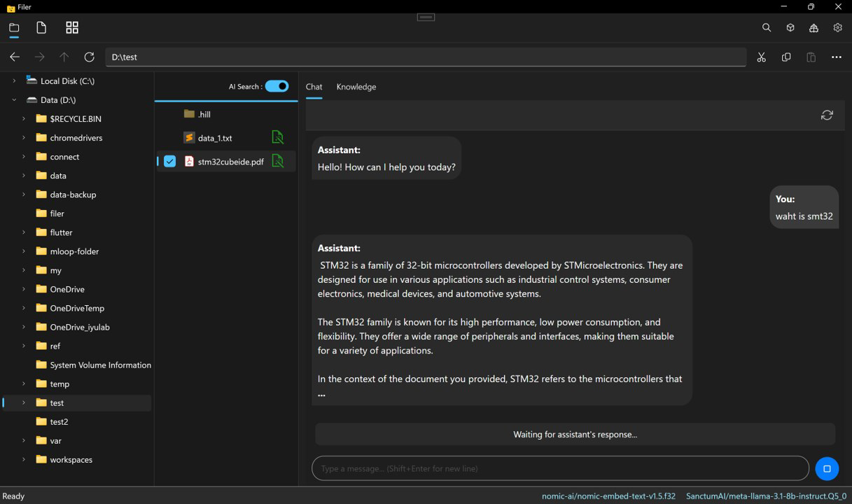This screenshot has height=504, width=852.
Task: Click the Copy icon next to scissors
Action: 785,57
